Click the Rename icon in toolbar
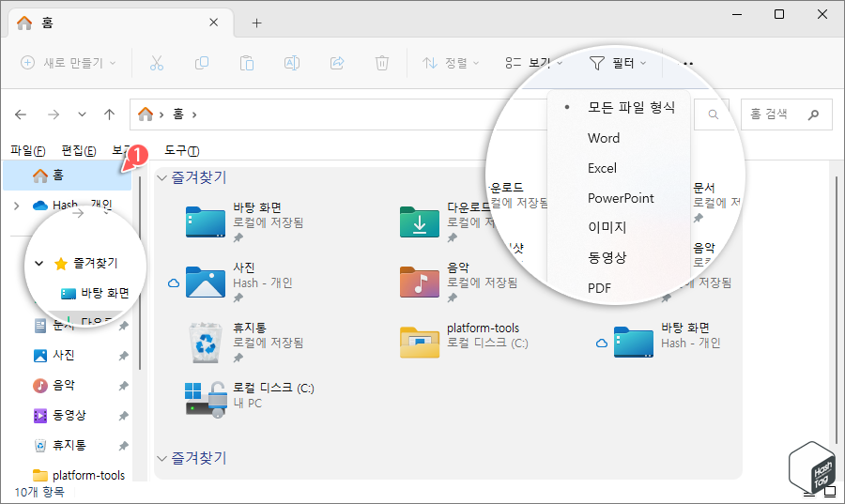This screenshot has width=845, height=504. pyautogui.click(x=292, y=63)
